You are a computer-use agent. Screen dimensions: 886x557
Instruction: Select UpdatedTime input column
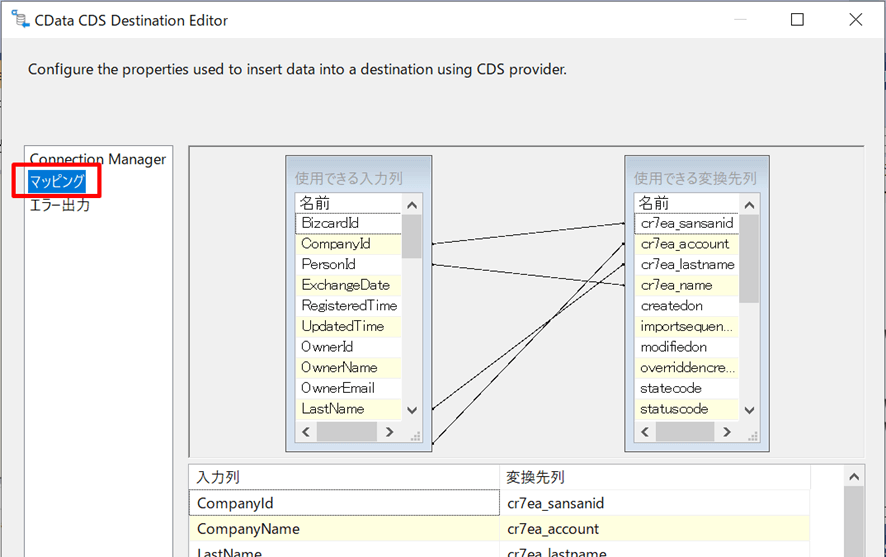point(348,327)
